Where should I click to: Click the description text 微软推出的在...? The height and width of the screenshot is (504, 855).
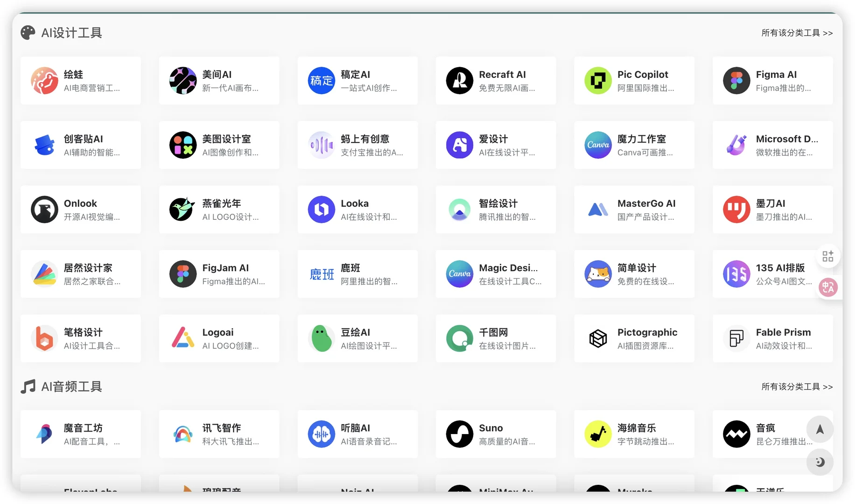pyautogui.click(x=784, y=153)
